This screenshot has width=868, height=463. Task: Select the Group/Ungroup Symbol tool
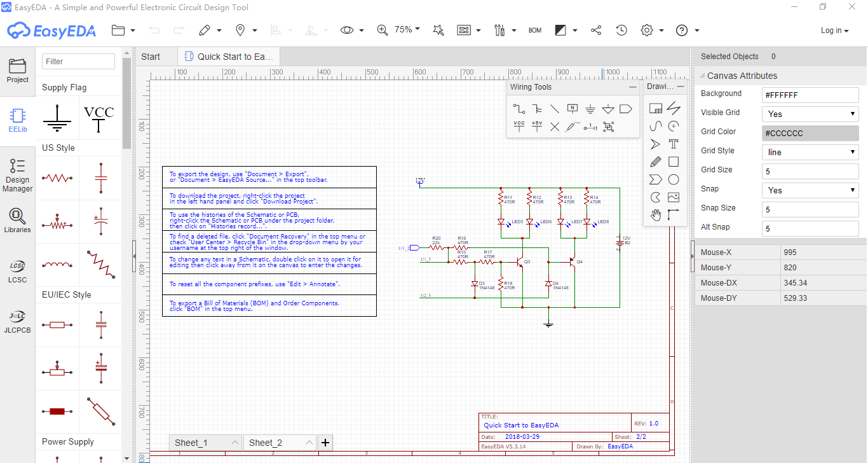tap(608, 127)
